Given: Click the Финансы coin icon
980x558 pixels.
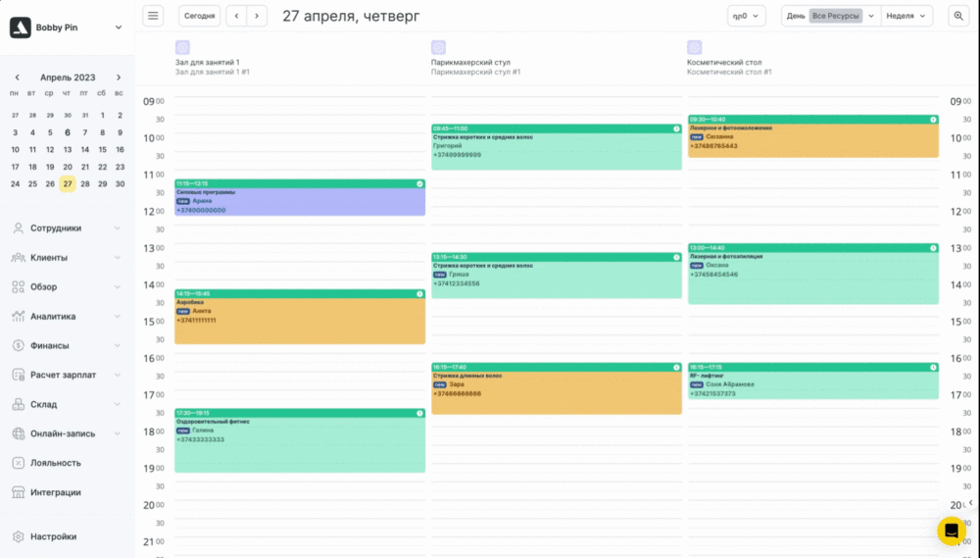Looking at the screenshot, I should pyautogui.click(x=18, y=346).
